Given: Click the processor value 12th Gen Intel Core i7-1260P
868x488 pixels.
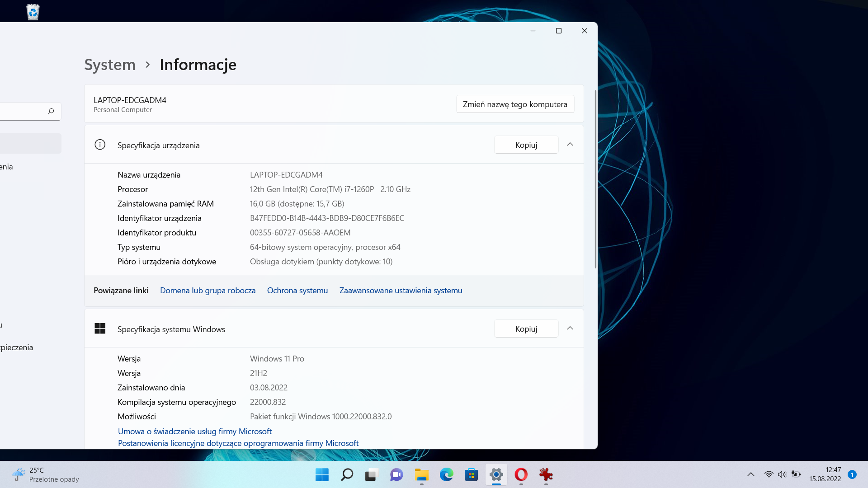Looking at the screenshot, I should click(330, 189).
